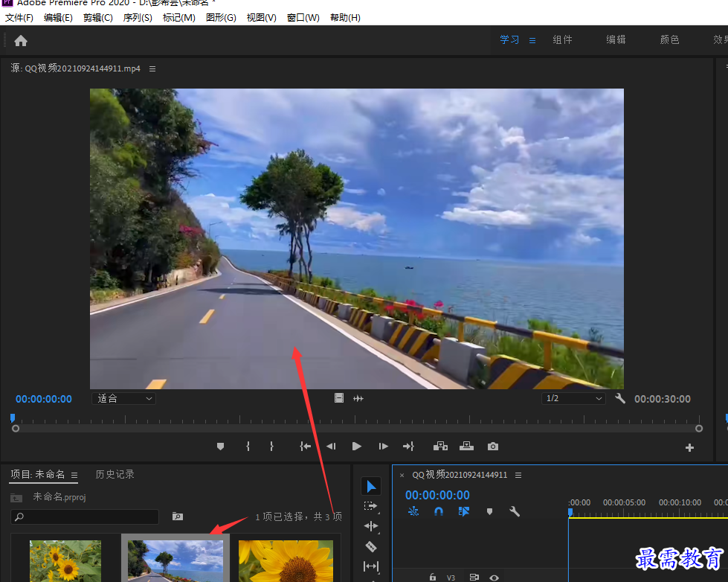This screenshot has width=728, height=582.
Task: Click the 未命名.prproj bin folder icon
Action: (x=16, y=498)
